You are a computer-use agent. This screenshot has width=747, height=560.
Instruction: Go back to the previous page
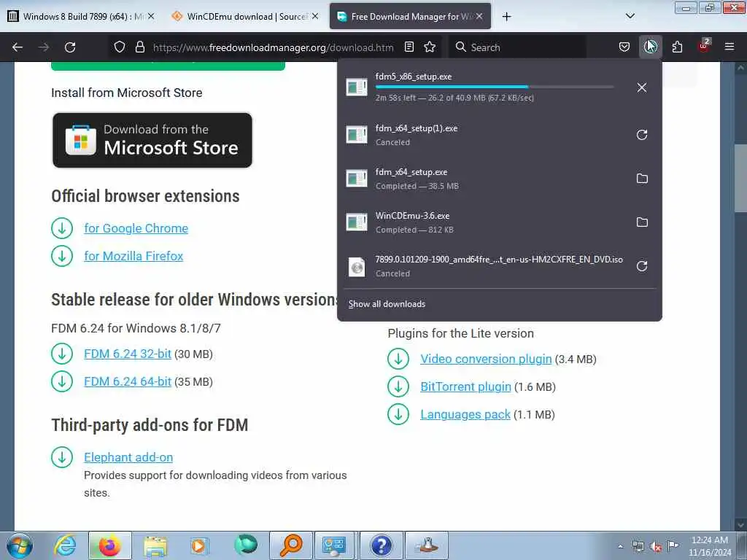point(18,47)
